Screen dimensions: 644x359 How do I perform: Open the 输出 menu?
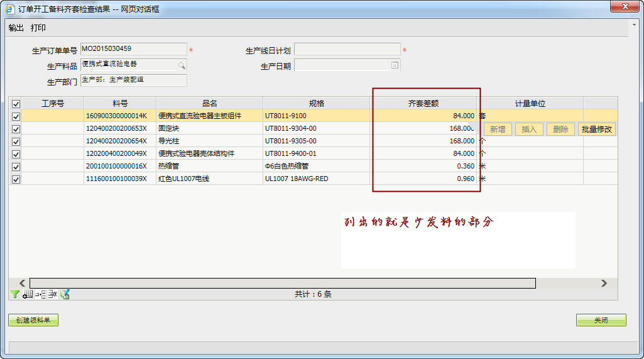(x=16, y=28)
